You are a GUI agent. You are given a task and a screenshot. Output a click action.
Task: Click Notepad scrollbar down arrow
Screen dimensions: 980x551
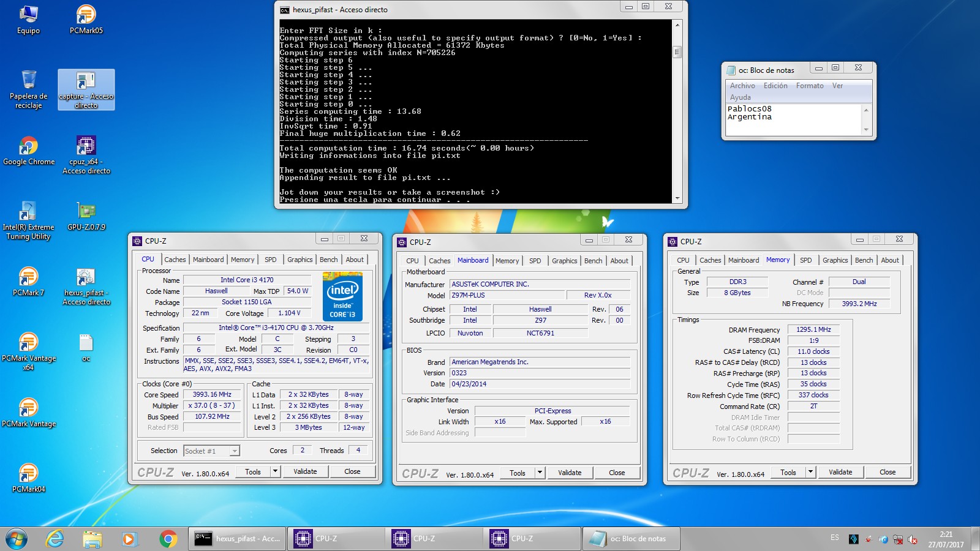866,130
